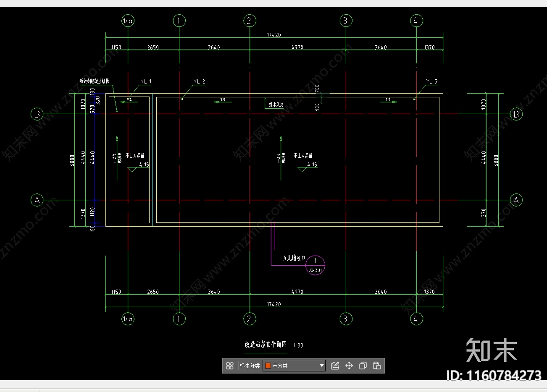
Task: Click the drawing title 改造后屋顶平面图
Action: pos(266,345)
